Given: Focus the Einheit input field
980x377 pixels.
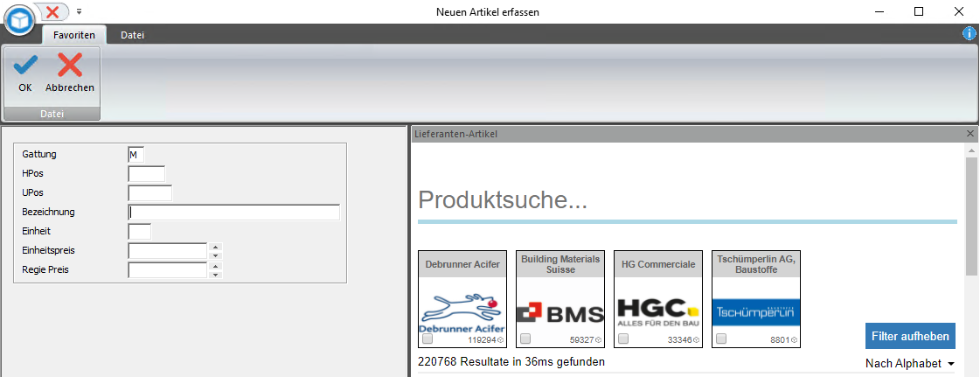Looking at the screenshot, I should [x=139, y=231].
